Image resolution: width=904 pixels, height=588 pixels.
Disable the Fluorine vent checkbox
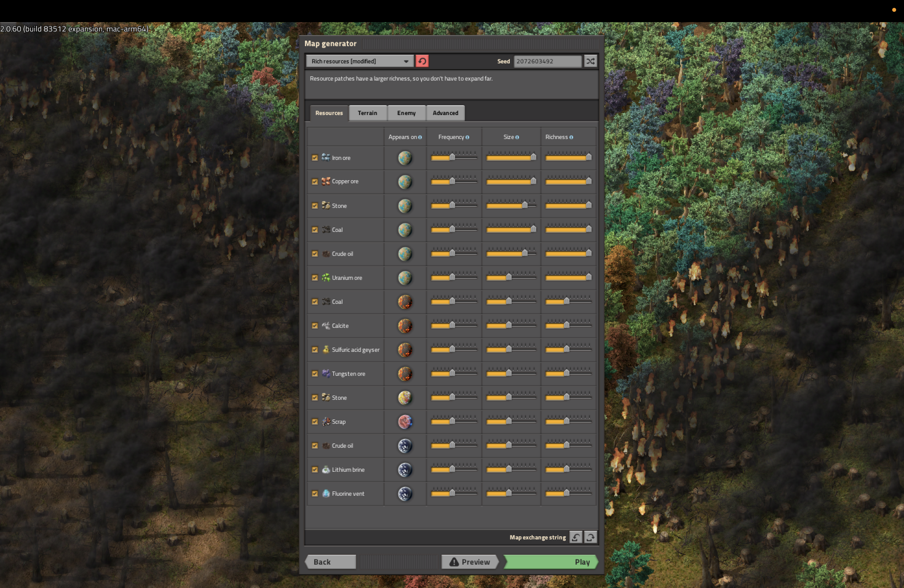[x=315, y=493]
